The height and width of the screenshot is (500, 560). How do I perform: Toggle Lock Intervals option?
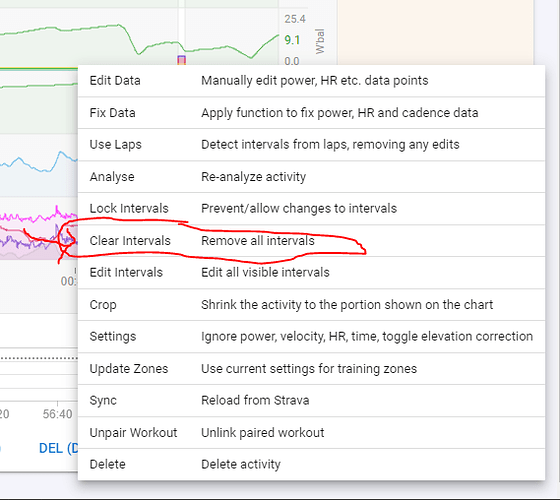(311, 209)
